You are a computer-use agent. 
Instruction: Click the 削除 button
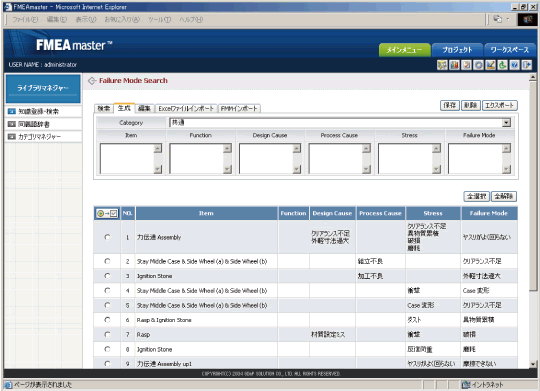(x=470, y=105)
